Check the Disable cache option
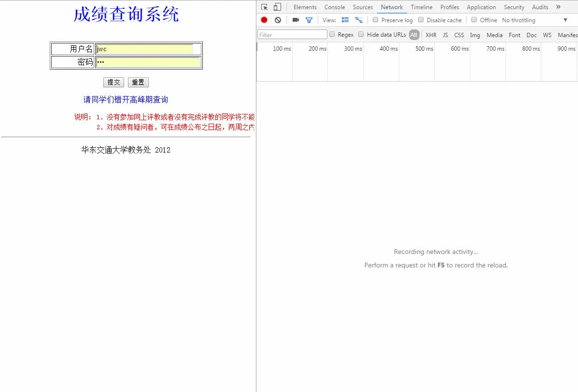578x392 pixels. (x=421, y=20)
